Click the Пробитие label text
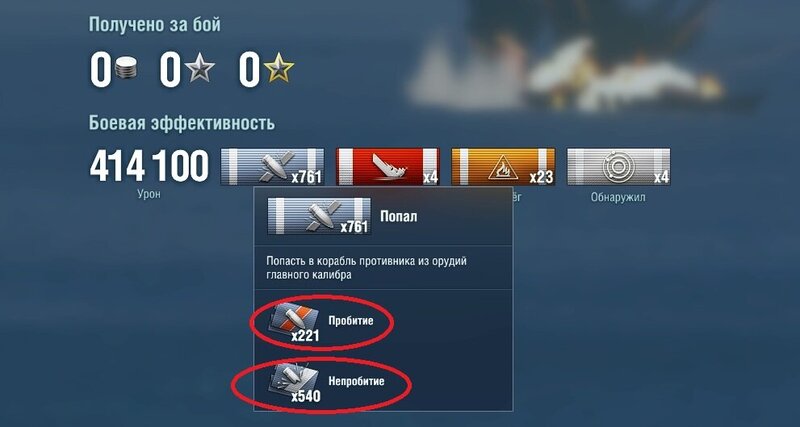Viewport: 800px width, 427px height. click(x=351, y=321)
